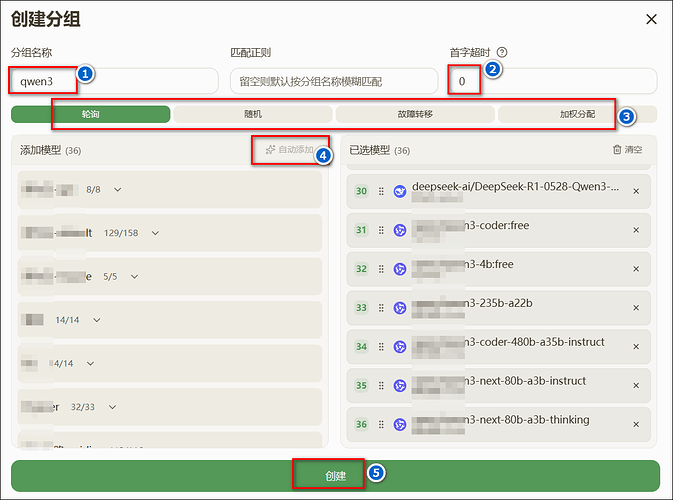This screenshot has height=500, width=673.
Task: Expand the channel group showing 8/8
Action: [x=118, y=190]
